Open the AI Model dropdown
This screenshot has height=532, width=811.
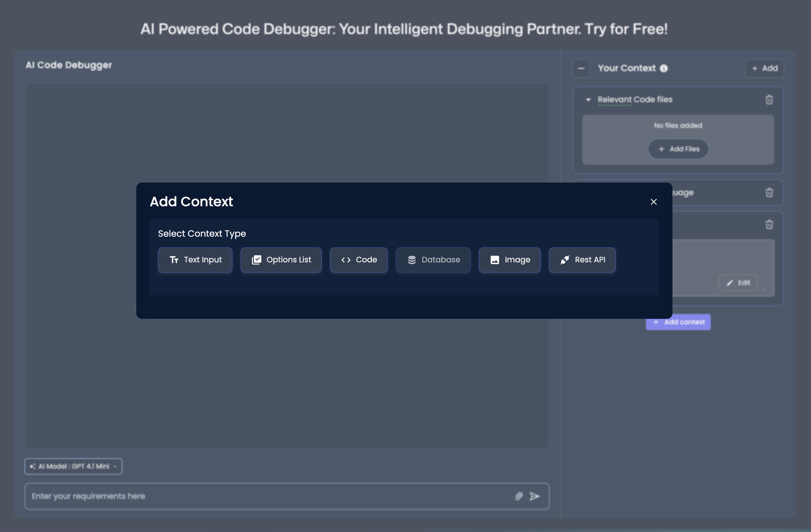[73, 466]
